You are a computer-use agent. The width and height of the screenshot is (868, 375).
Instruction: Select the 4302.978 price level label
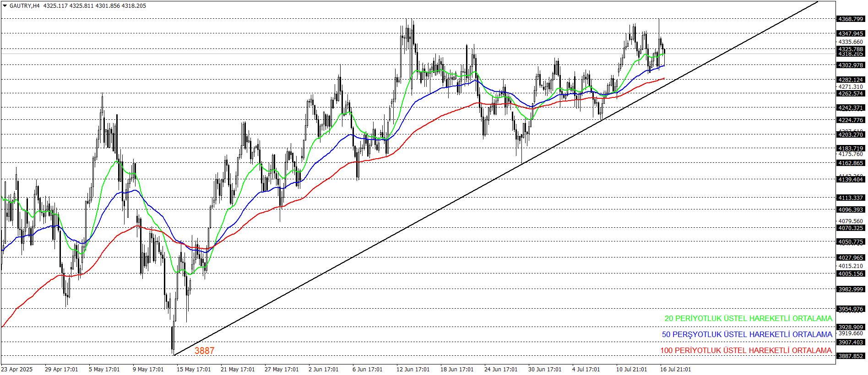[851, 65]
